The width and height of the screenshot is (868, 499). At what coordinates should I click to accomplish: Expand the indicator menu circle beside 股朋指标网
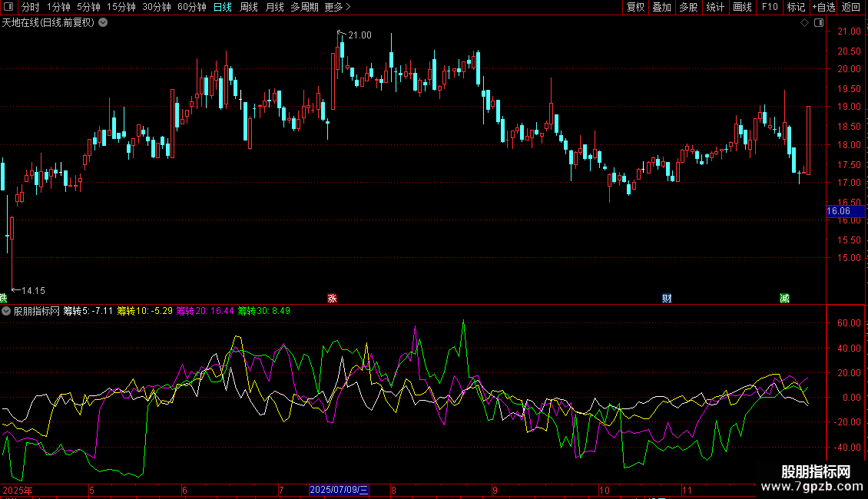[x=6, y=311]
